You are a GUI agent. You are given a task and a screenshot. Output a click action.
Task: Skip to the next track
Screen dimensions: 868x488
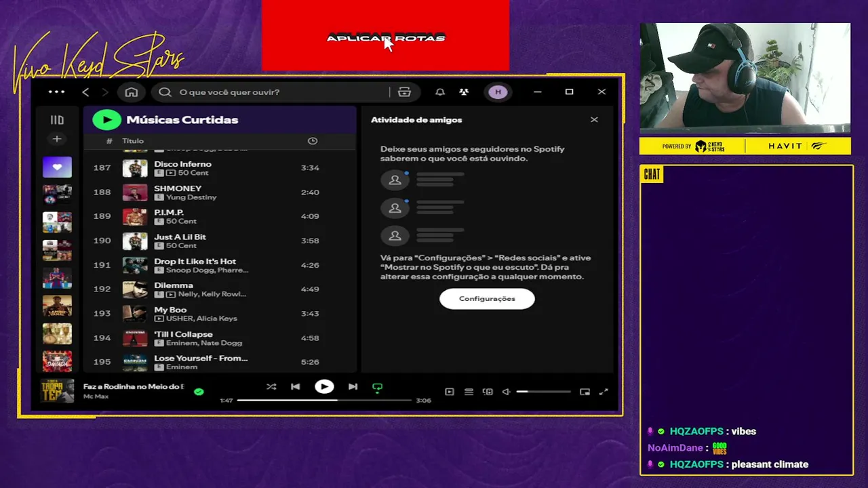tap(353, 387)
